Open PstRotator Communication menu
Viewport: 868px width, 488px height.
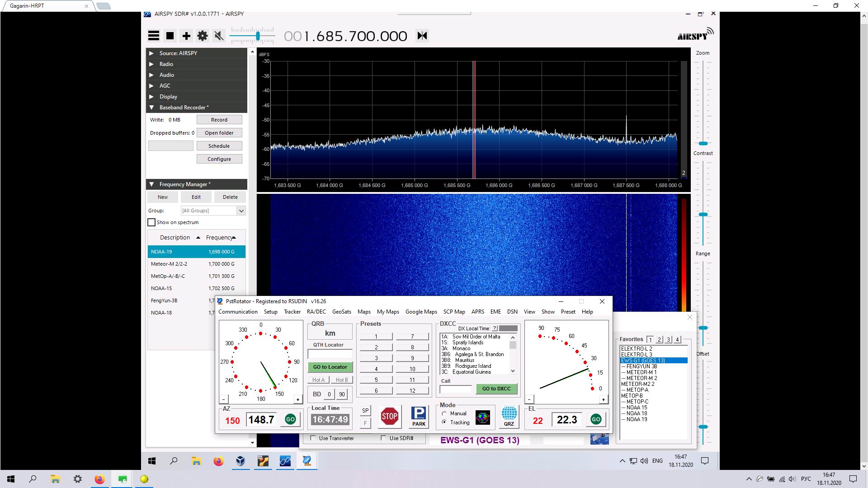pyautogui.click(x=238, y=312)
